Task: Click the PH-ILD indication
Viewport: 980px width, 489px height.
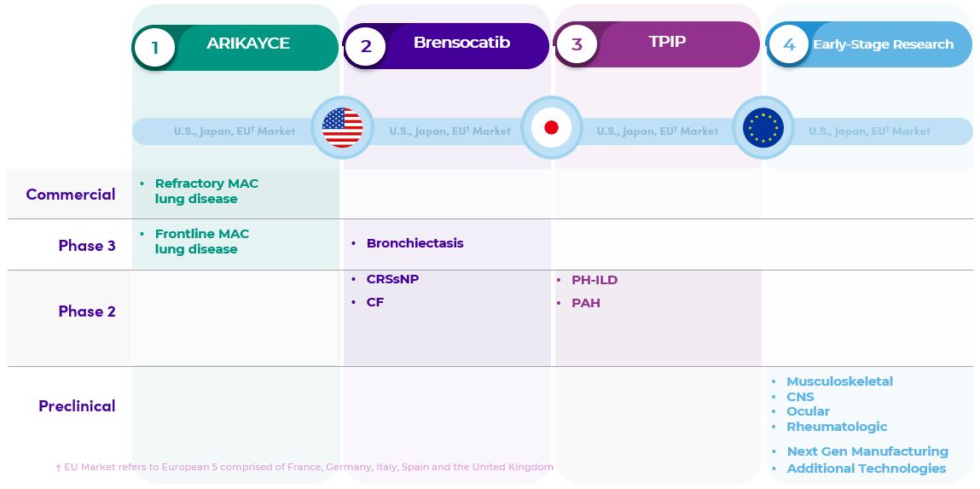Action: click(x=594, y=280)
